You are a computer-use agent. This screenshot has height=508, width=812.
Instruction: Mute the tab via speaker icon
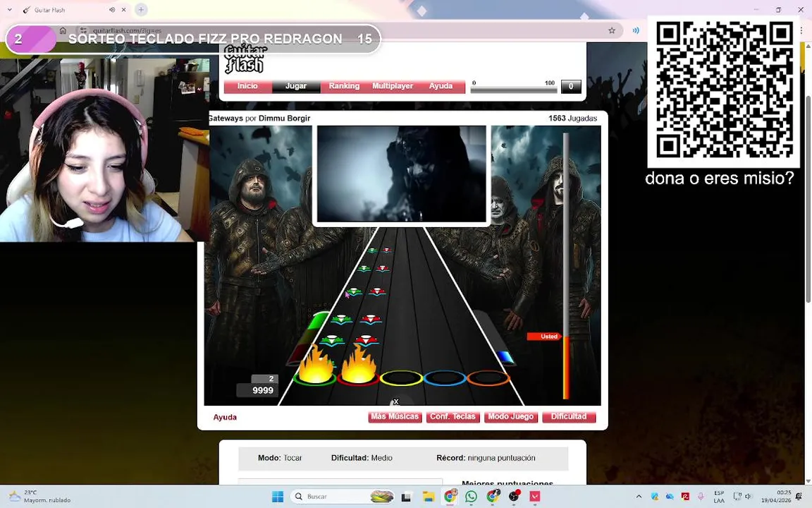(112, 10)
